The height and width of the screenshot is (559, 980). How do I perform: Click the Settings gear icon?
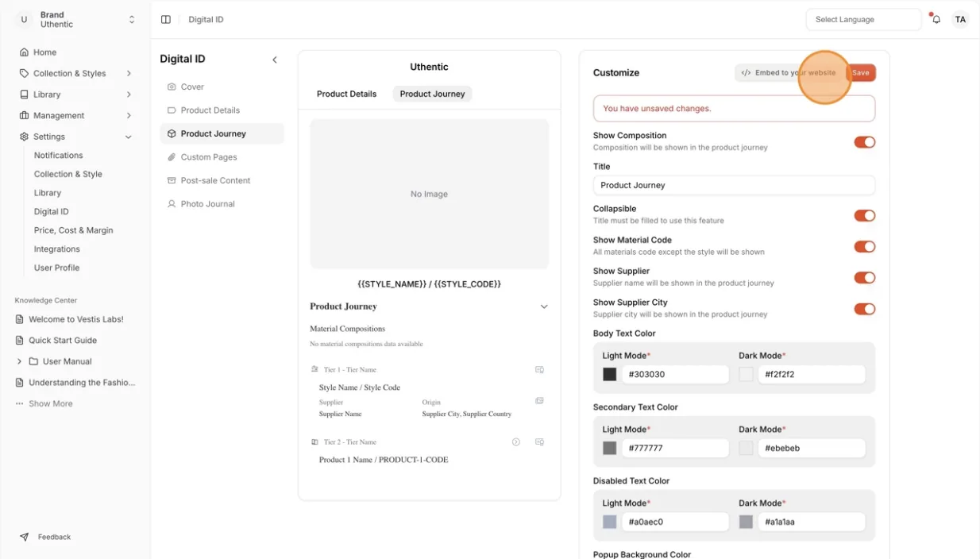24,137
